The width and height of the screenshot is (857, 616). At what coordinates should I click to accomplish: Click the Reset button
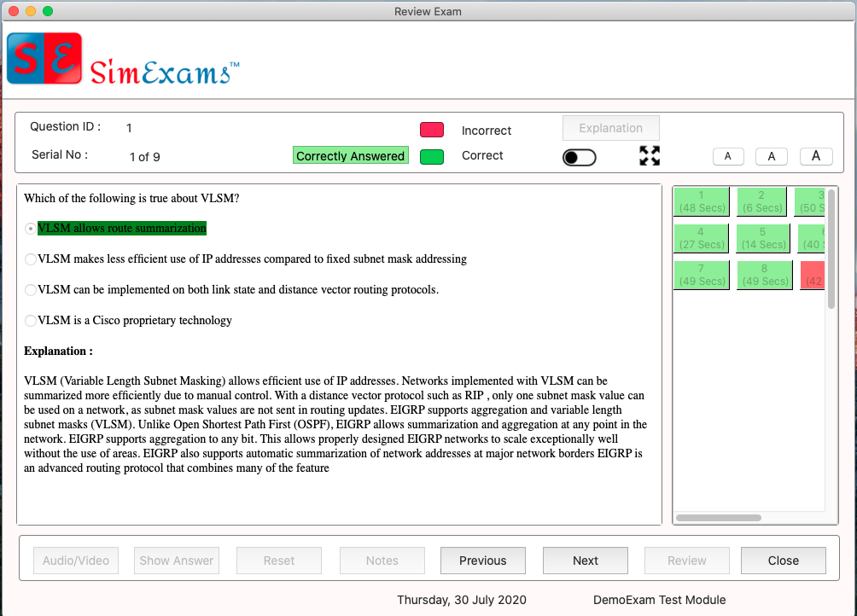[279, 561]
